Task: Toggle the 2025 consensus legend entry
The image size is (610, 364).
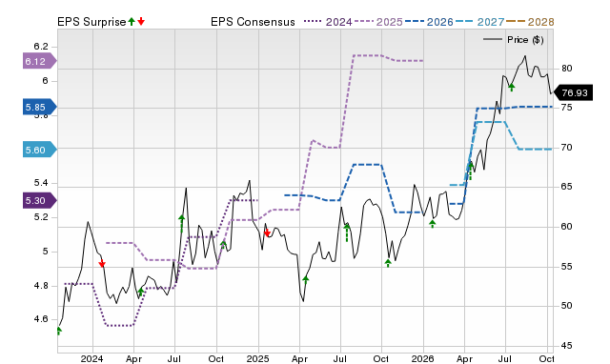Action: pos(378,22)
